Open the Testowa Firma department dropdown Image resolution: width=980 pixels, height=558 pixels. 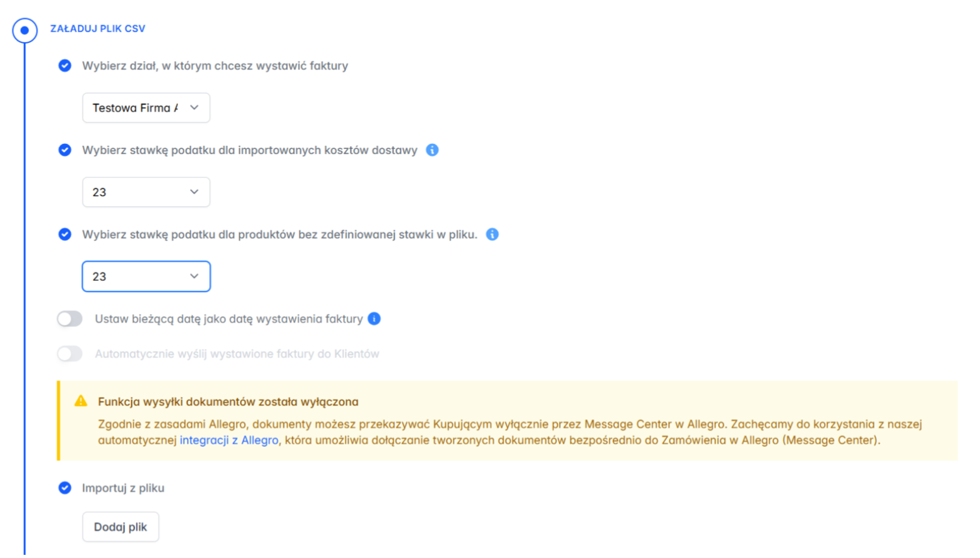[x=146, y=108]
